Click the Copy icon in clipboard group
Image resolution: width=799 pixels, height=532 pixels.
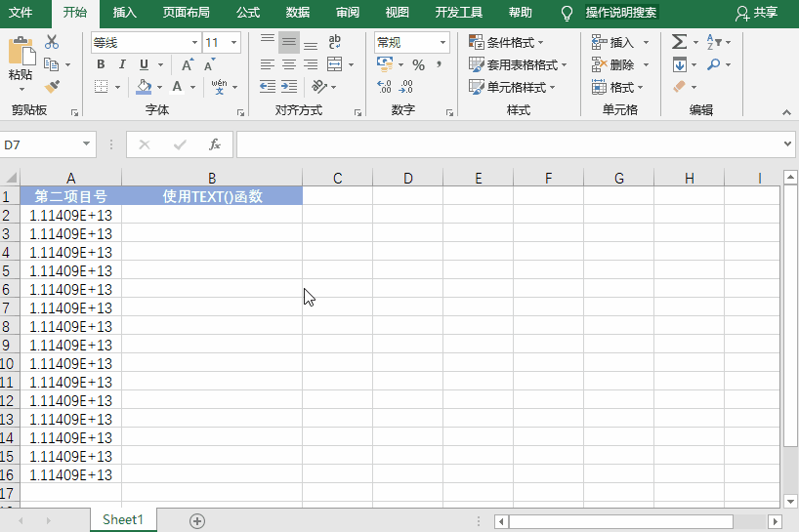52,64
